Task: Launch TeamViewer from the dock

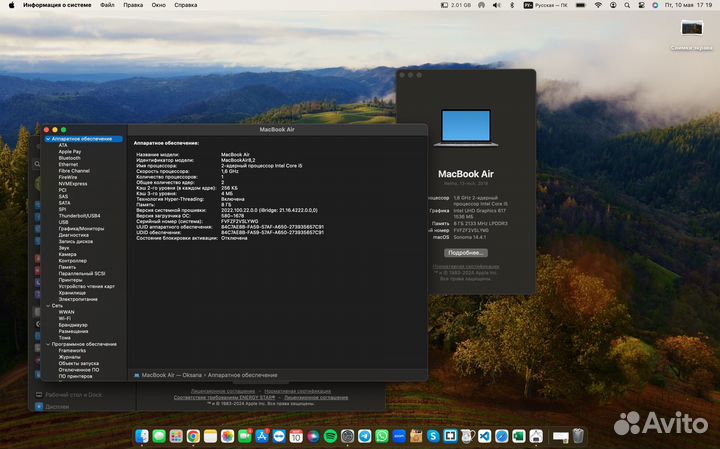Action: (x=279, y=436)
